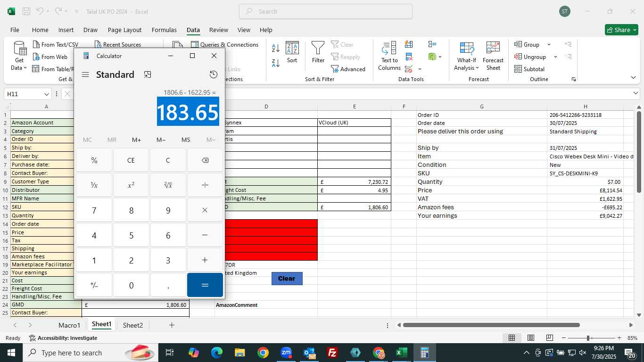Switch to the Insert tab
Screen dimensions: 644x362
pos(66,30)
